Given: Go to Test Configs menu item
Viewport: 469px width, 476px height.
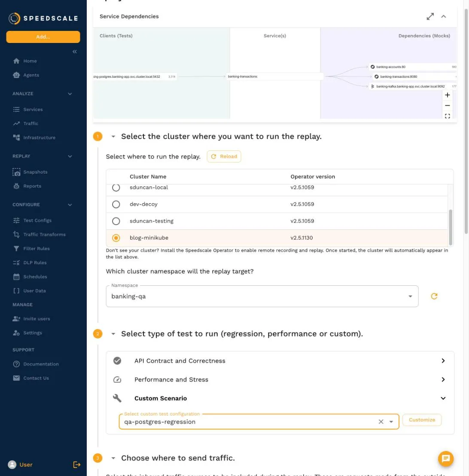Looking at the screenshot, I should click(37, 220).
